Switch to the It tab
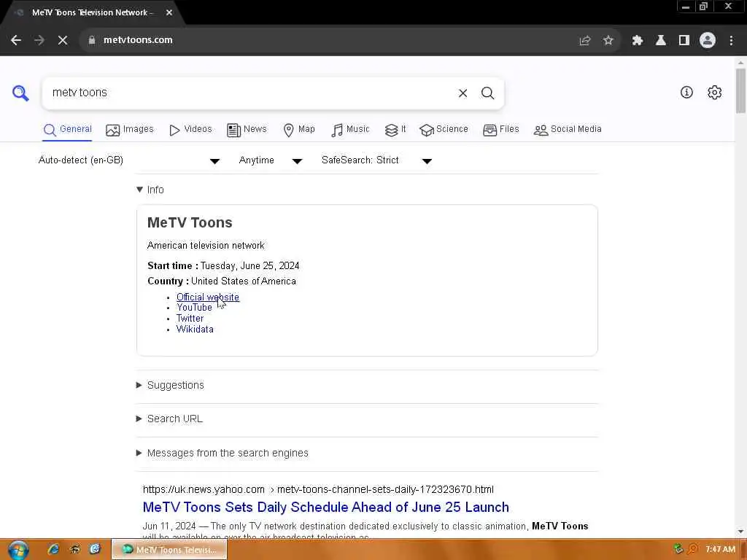The height and width of the screenshot is (560, 747). tap(395, 130)
